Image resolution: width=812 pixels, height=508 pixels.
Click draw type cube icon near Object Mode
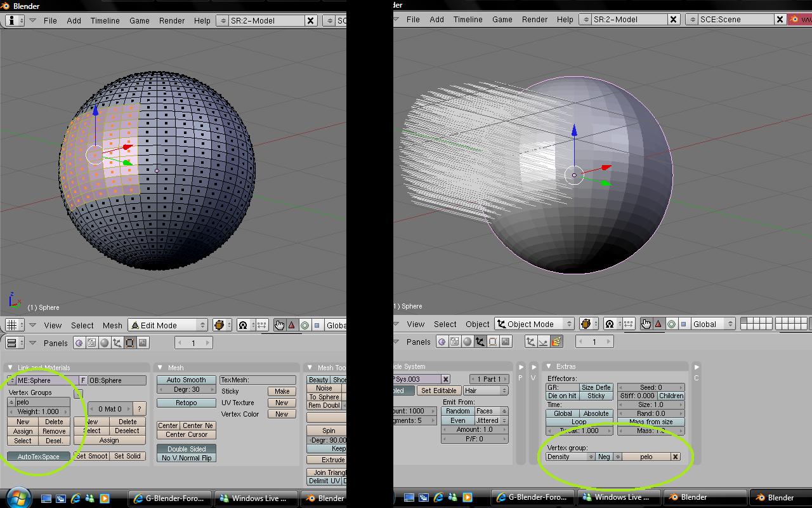click(586, 324)
